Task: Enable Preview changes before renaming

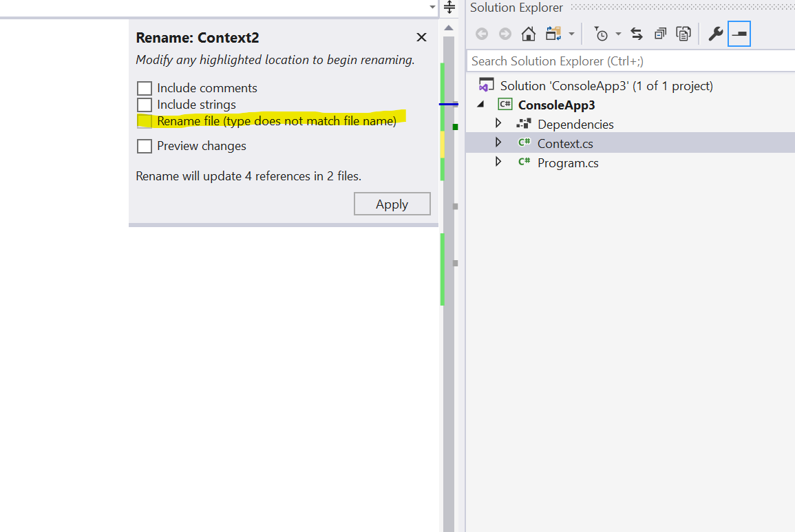Action: click(x=145, y=146)
